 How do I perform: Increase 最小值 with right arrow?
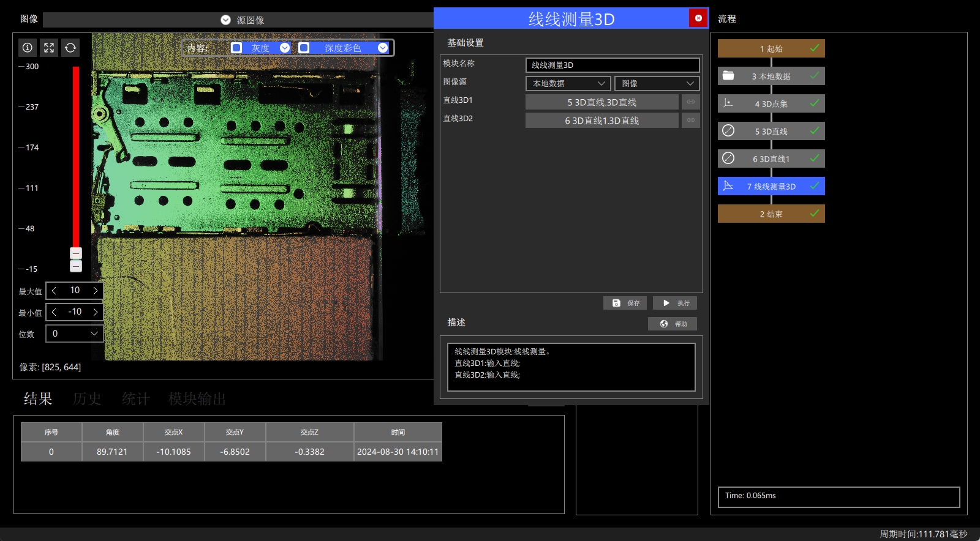pos(95,312)
